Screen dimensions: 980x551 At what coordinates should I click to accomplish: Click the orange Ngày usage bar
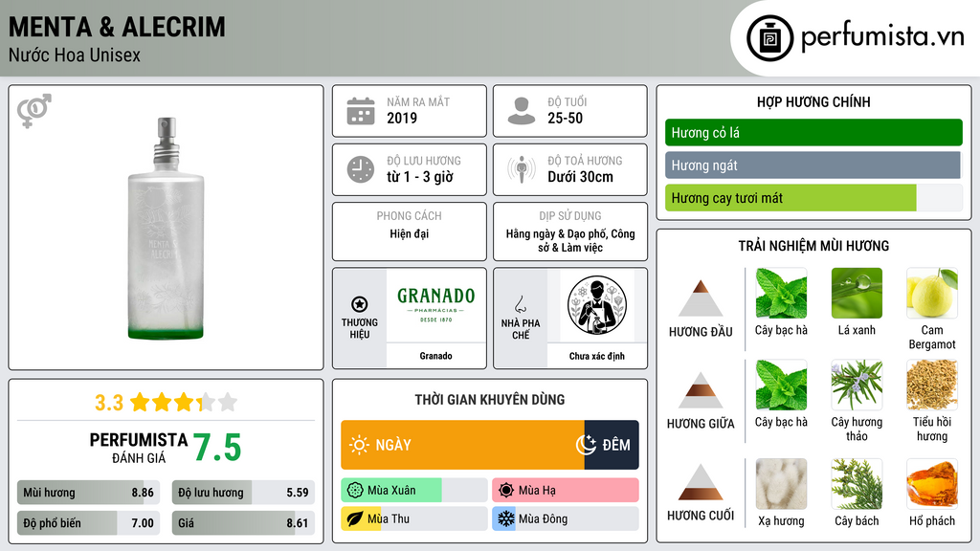click(462, 445)
